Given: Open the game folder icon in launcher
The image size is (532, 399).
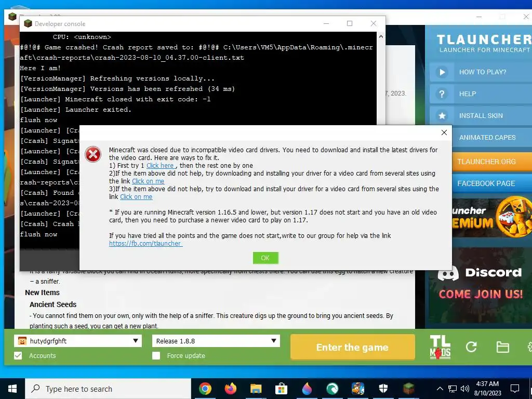Looking at the screenshot, I should [x=502, y=347].
